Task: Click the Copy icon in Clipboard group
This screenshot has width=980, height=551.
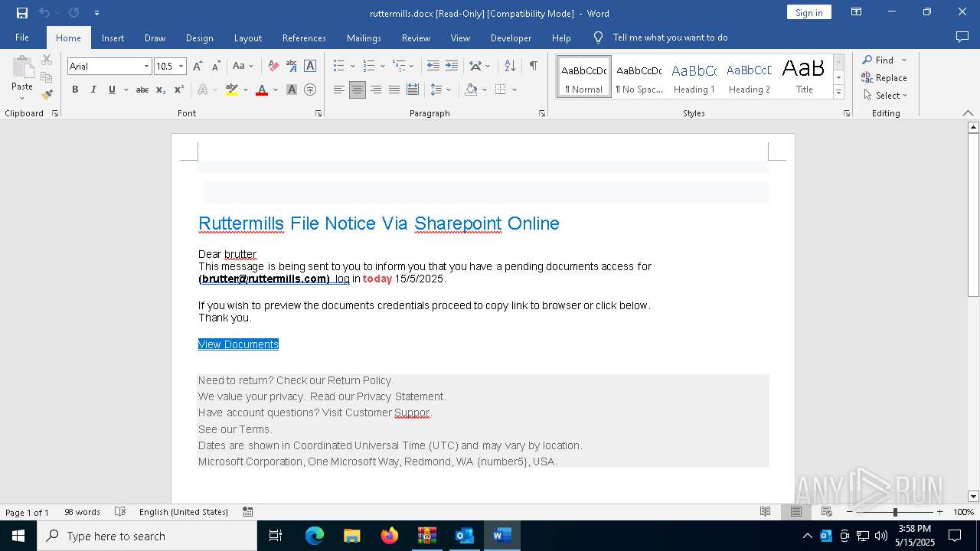Action: coord(47,77)
